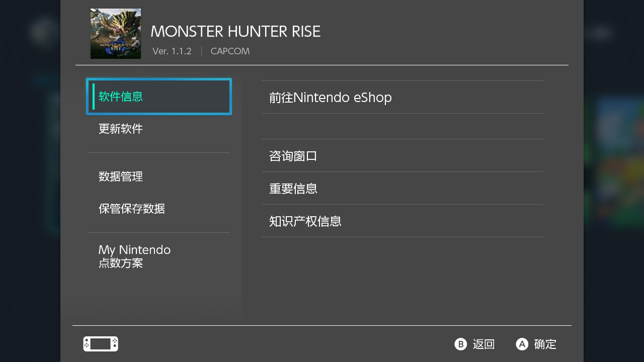Click the 确定 confirm label
Viewport: 644px width, 362px height.
pos(545,344)
